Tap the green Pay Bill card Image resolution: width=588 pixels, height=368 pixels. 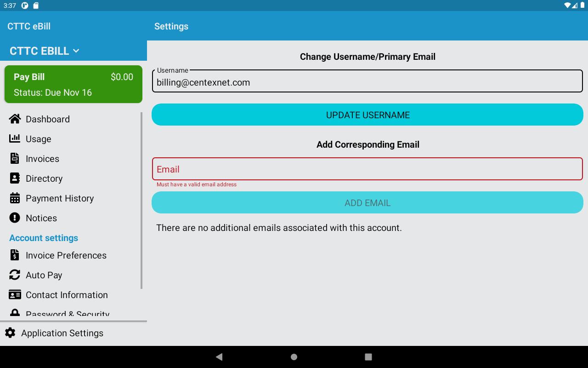tap(73, 84)
